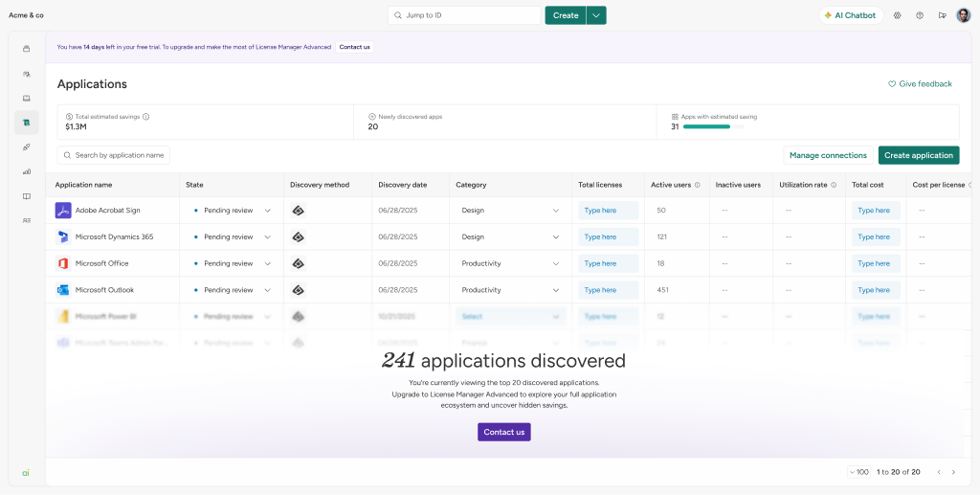980x495 pixels.
Task: Open the rows-per-page 100 dropdown
Action: [x=859, y=473]
